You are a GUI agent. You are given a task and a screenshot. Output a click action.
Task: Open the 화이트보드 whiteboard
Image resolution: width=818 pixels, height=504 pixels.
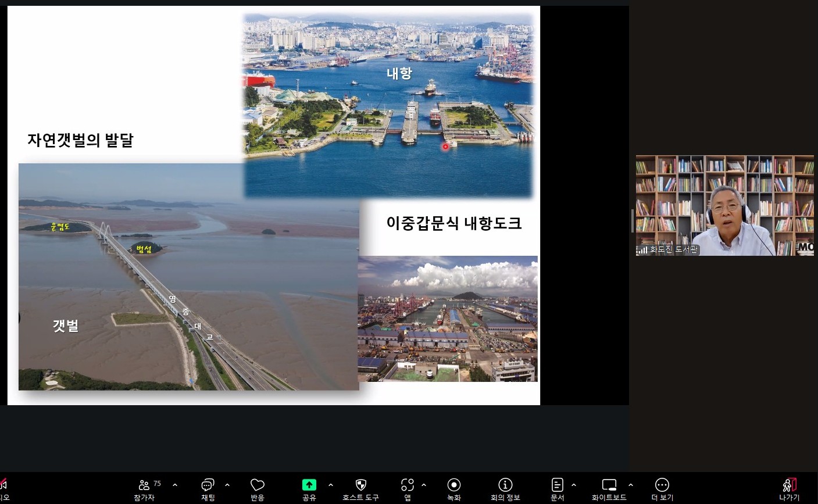point(609,489)
